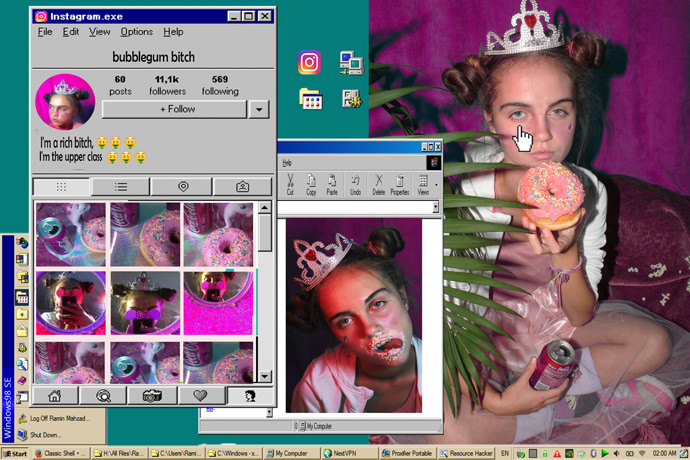
Task: Open the profile head icon
Action: click(249, 395)
